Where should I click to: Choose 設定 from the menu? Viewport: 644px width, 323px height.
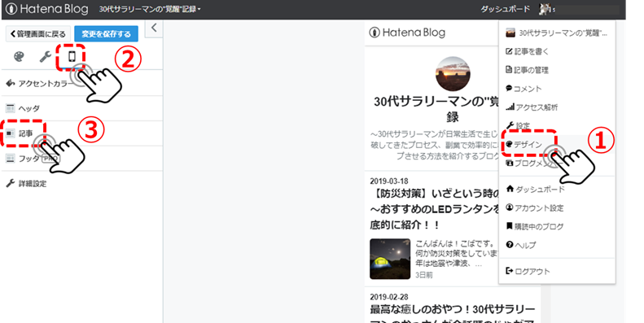(x=557, y=125)
